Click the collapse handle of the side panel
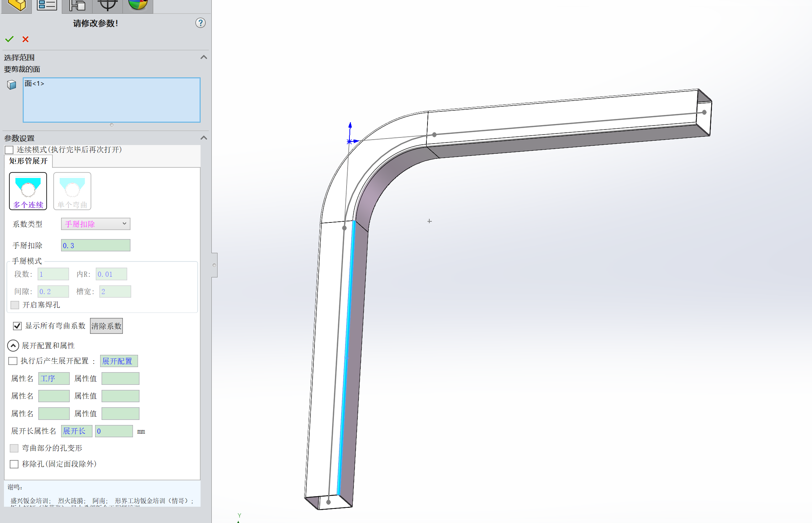 pyautogui.click(x=214, y=265)
